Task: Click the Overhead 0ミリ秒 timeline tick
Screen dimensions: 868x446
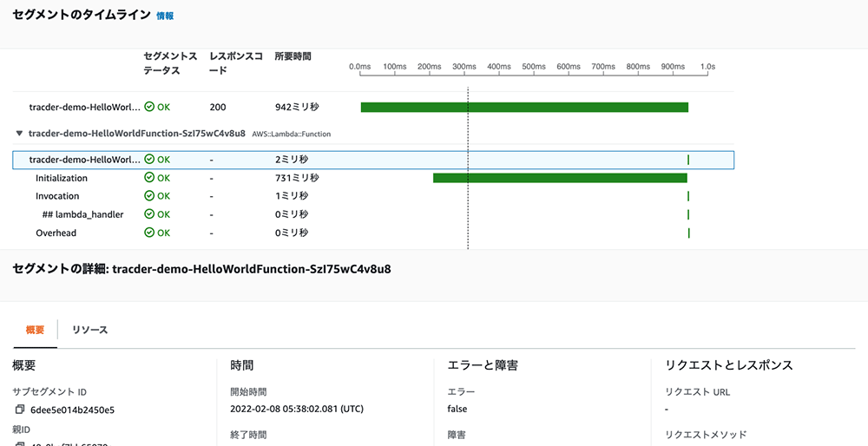Action: 688,233
